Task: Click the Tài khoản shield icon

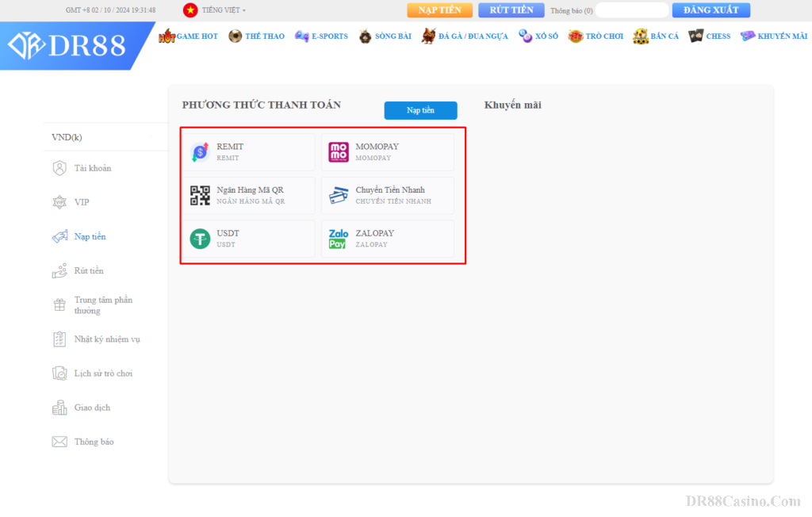Action: pyautogui.click(x=59, y=168)
